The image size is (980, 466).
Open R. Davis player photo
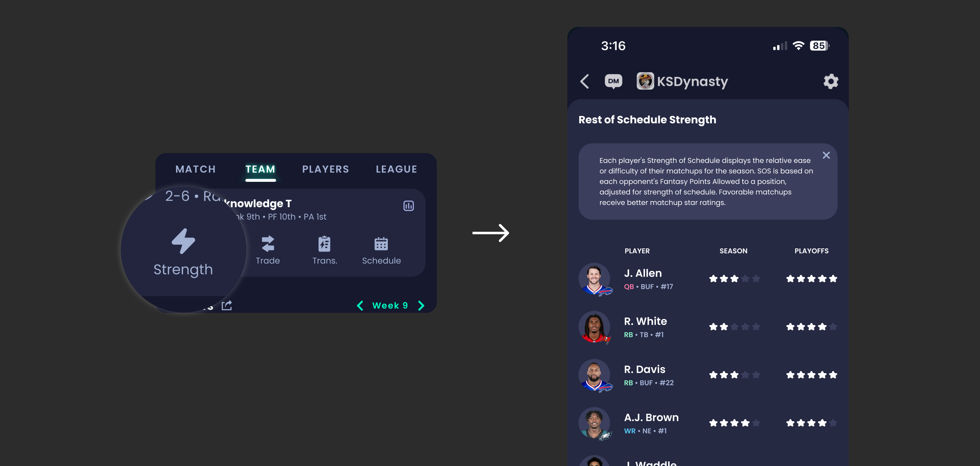595,375
